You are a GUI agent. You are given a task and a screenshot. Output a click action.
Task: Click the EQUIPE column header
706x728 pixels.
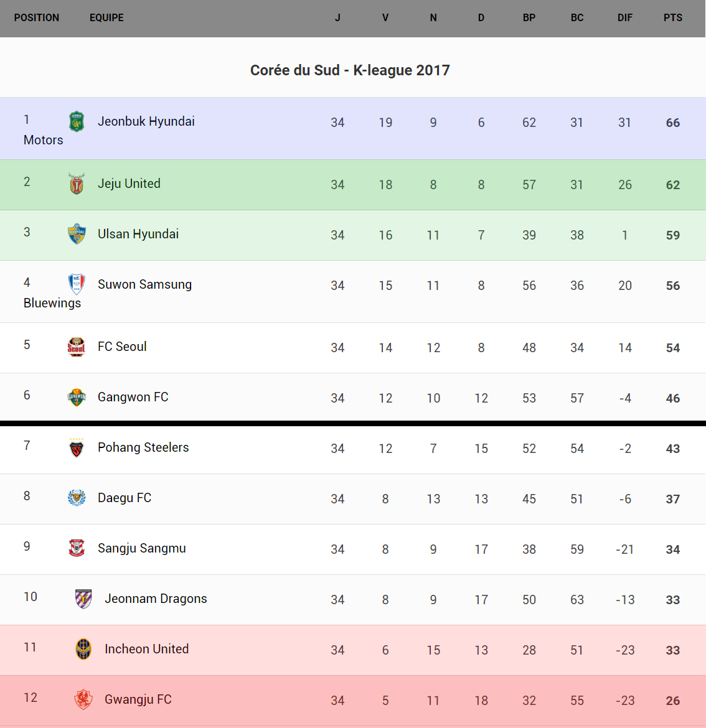tap(106, 18)
